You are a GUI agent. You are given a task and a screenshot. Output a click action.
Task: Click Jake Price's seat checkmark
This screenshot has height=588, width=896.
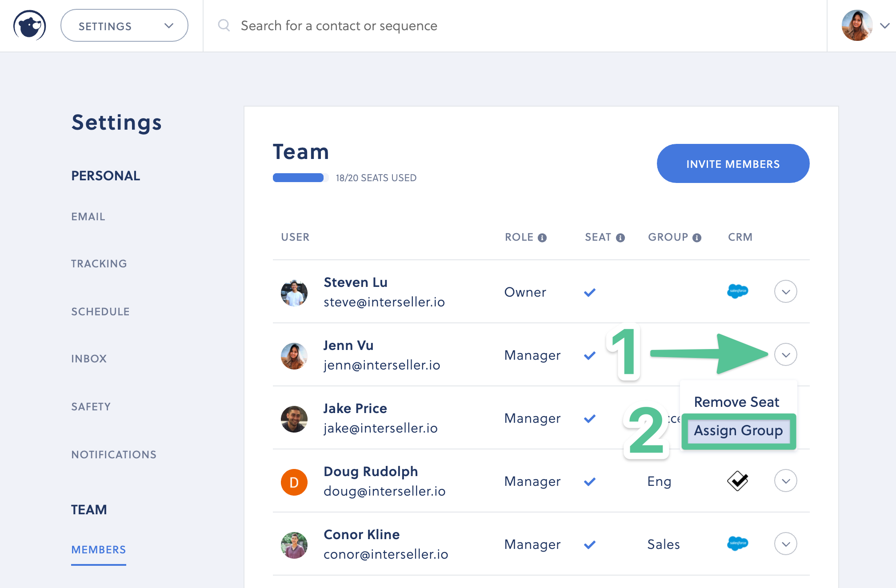590,418
